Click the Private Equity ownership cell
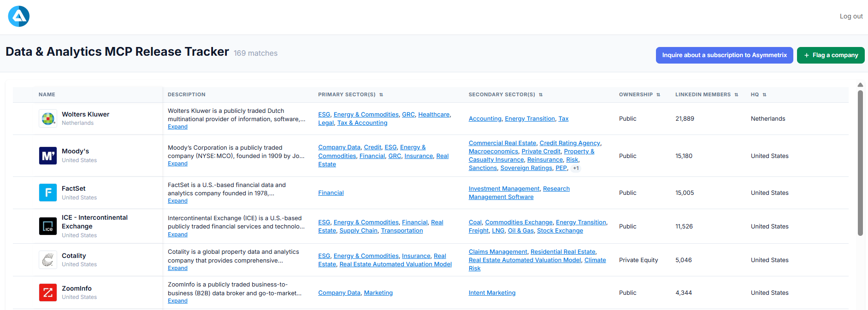 (638, 260)
